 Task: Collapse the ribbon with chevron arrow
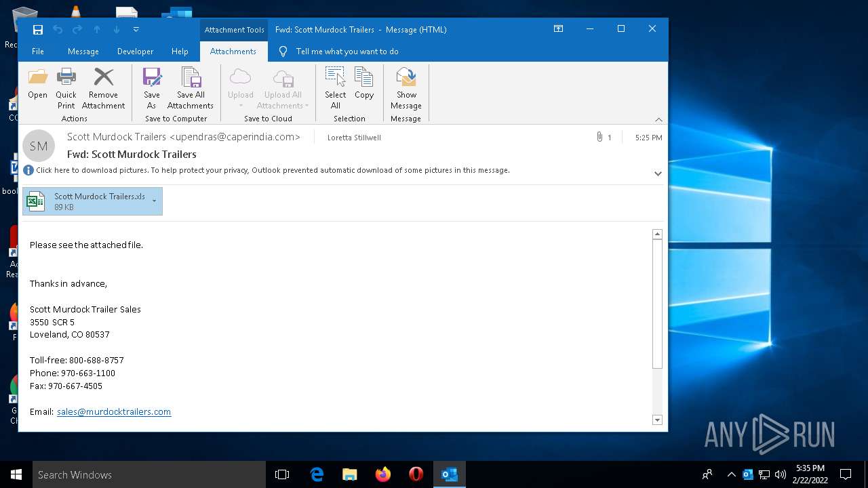coord(658,119)
